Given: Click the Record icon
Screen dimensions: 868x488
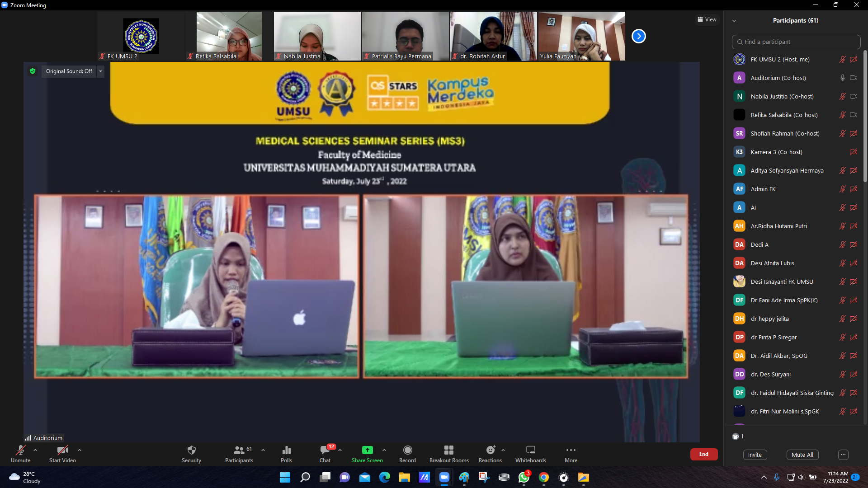Looking at the screenshot, I should click(407, 450).
